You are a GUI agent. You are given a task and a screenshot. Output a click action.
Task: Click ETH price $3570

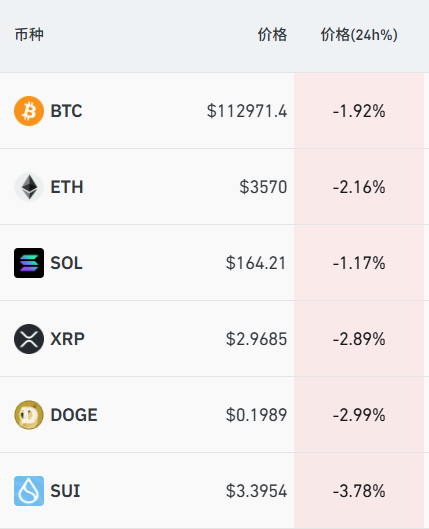tap(263, 187)
